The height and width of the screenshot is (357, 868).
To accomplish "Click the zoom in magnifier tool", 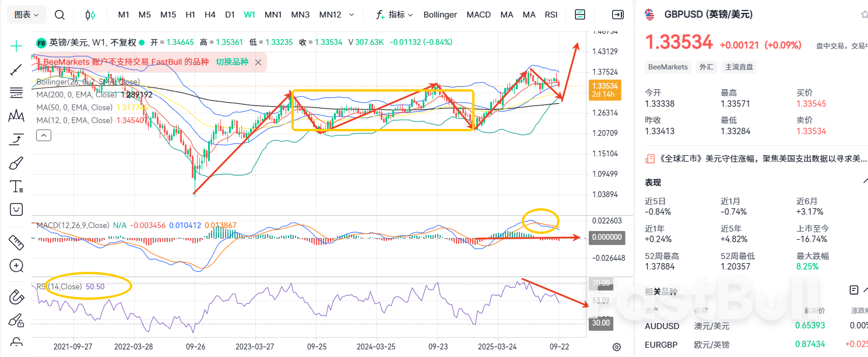I will [16, 266].
